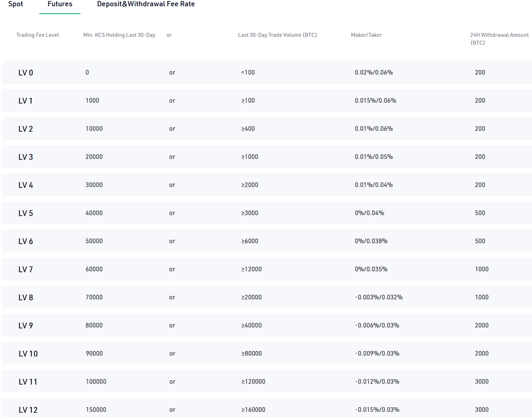Click the ≥3000 trade volume value
532x417 pixels.
pos(250,213)
